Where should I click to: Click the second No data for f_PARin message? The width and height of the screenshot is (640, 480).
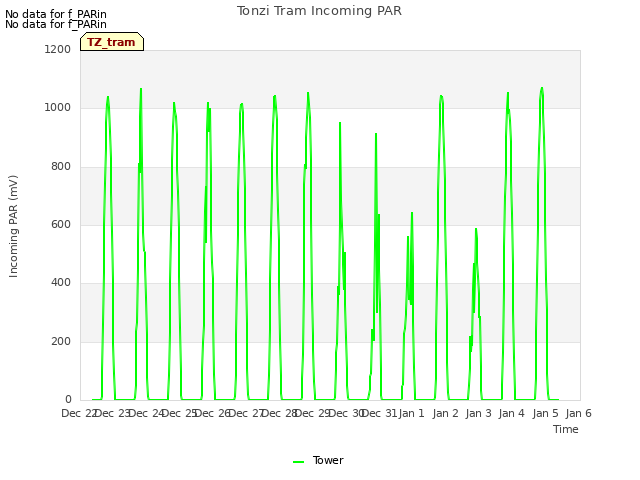tap(56, 24)
